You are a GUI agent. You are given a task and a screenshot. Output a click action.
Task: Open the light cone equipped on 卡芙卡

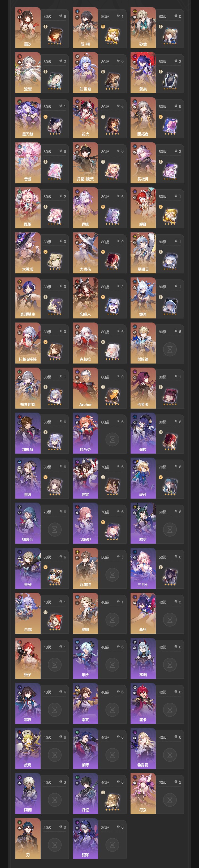(x=170, y=394)
